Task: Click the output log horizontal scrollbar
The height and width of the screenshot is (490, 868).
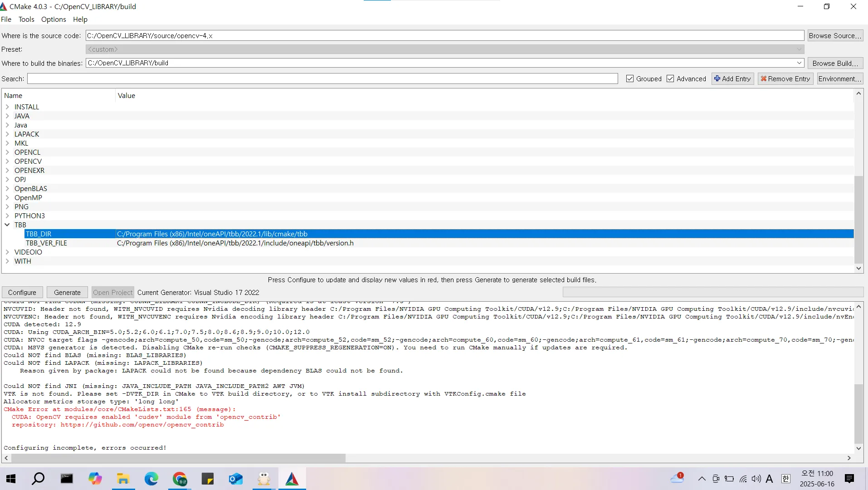Action: tap(178, 458)
